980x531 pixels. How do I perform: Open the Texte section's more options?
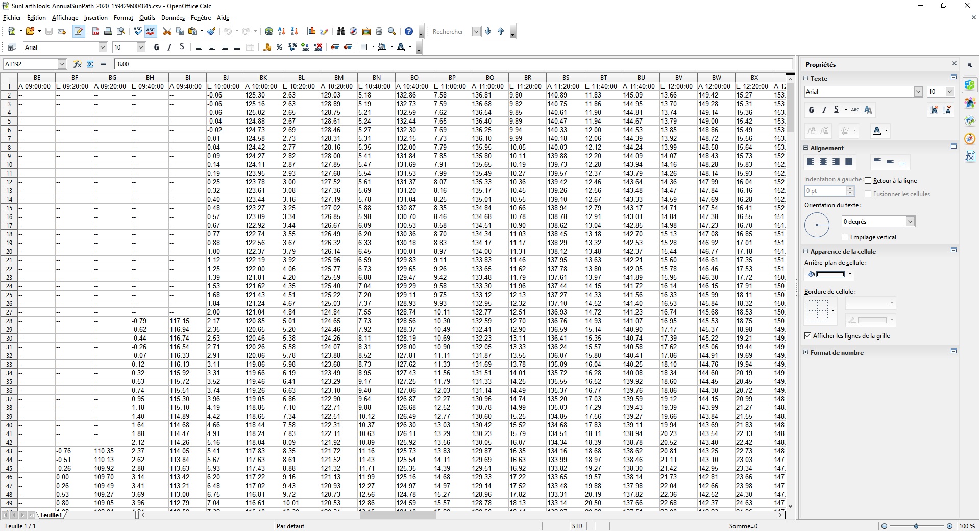953,77
